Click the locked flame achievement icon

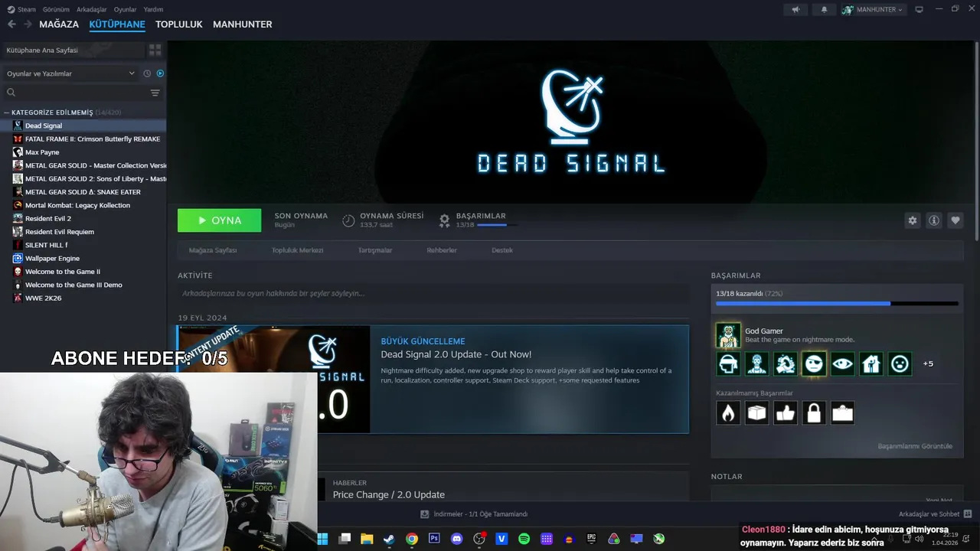click(x=728, y=413)
